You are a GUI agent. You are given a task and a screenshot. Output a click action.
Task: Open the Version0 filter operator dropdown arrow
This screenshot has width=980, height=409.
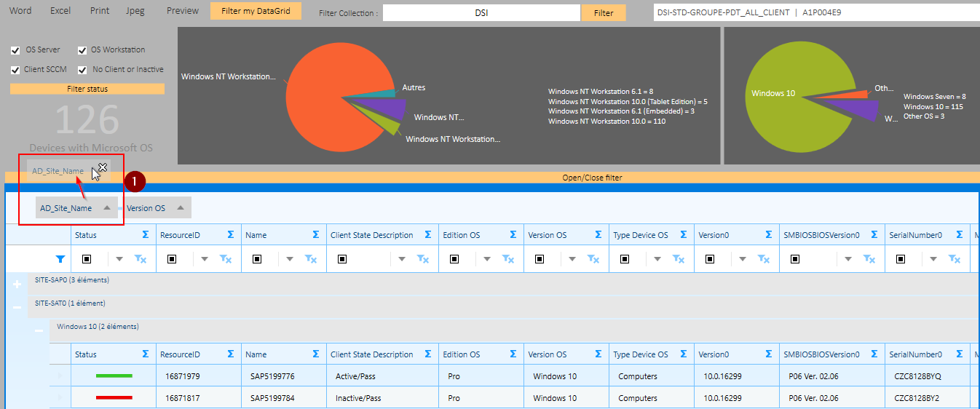point(743,259)
